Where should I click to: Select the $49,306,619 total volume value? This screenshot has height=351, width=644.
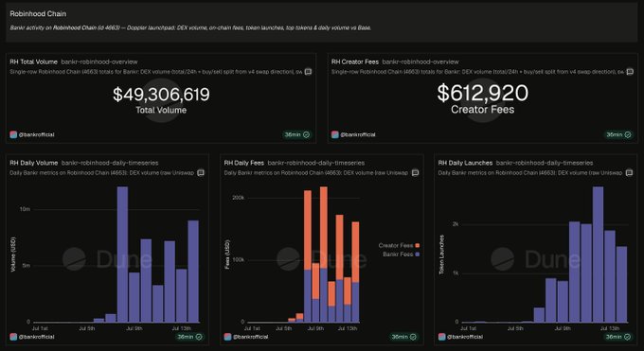click(x=161, y=95)
